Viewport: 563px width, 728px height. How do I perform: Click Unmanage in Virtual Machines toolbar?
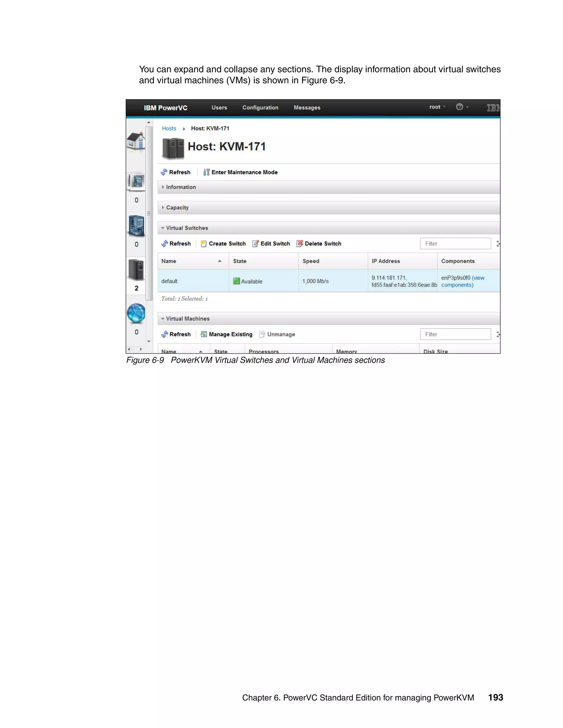[x=277, y=334]
